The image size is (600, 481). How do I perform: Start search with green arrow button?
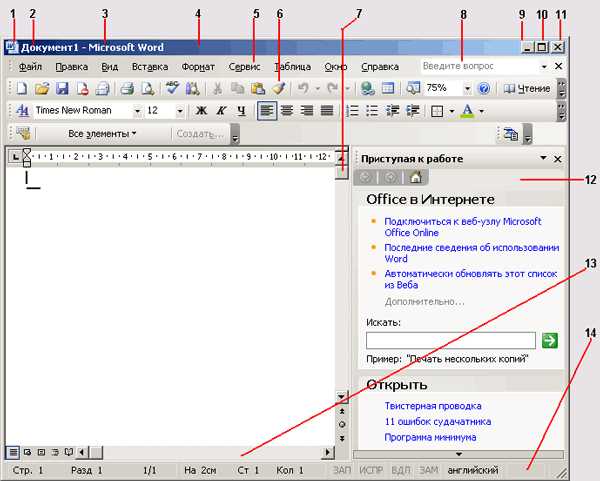tap(550, 340)
